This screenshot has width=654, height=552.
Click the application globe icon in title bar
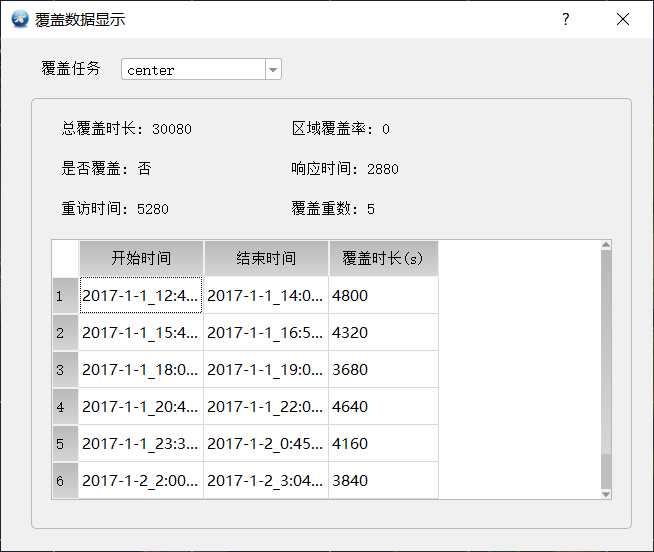click(20, 19)
